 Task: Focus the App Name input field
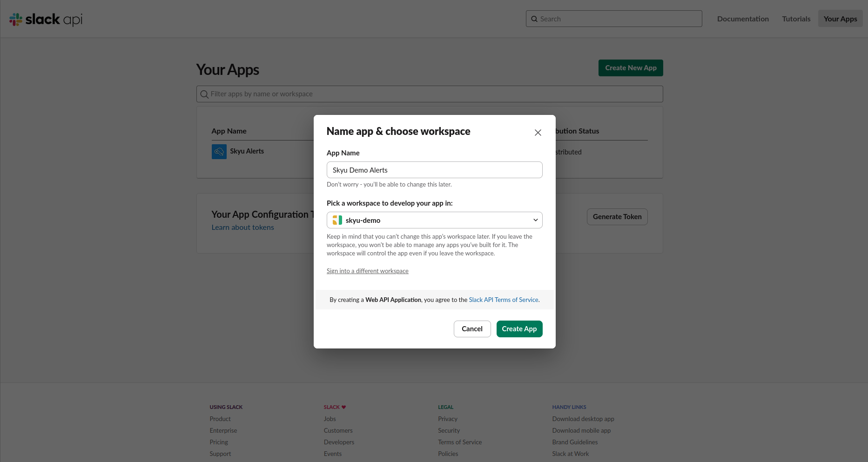pos(435,170)
